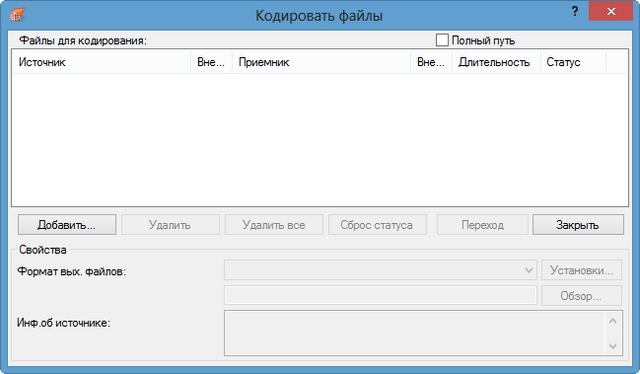Click the first Вне... column header

point(211,62)
